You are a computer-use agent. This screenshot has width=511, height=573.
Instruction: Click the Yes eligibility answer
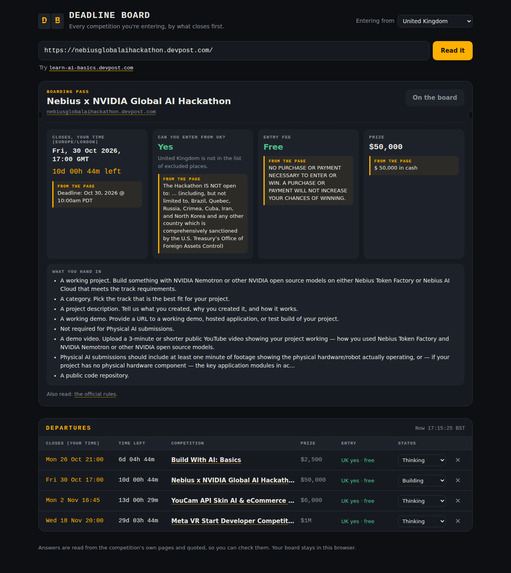click(x=165, y=147)
